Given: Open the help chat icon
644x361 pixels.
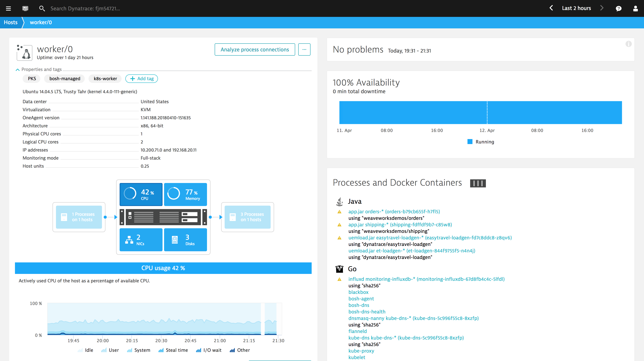Looking at the screenshot, I should point(619,9).
